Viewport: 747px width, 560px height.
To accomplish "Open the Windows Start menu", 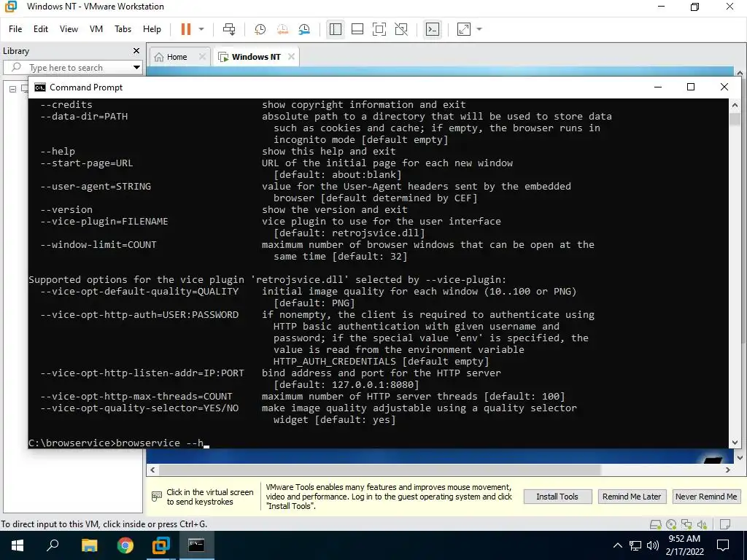I will (x=18, y=545).
